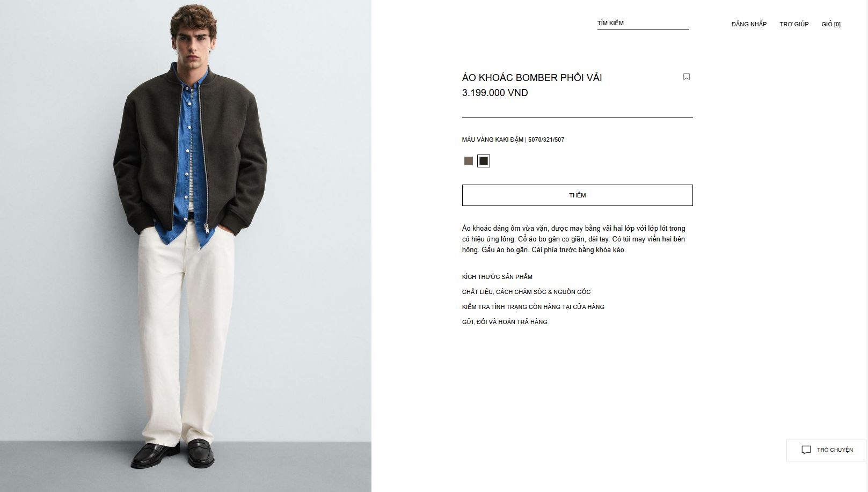Expand GỬI, ĐỔI VÀ HOÀN TRẢ HÀNG
868x492 pixels.
click(505, 322)
